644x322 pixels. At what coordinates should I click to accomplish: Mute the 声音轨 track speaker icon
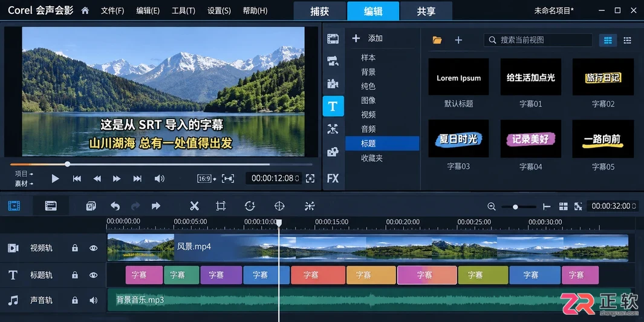[x=94, y=300]
